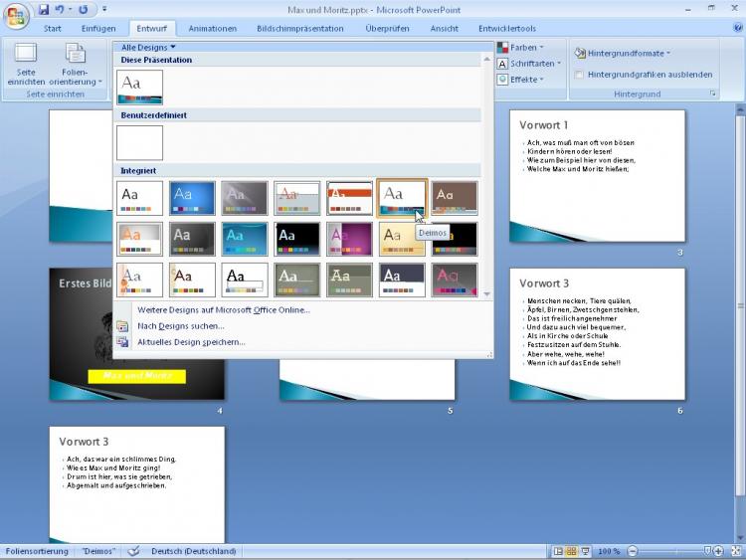746x560 pixels.
Task: Switch to normal view in status bar
Action: 558,551
